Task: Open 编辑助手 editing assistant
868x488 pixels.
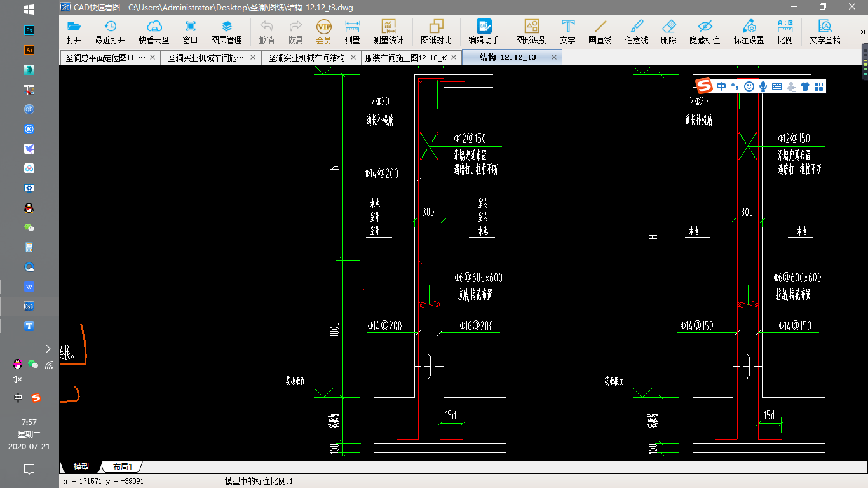Action: click(x=484, y=32)
